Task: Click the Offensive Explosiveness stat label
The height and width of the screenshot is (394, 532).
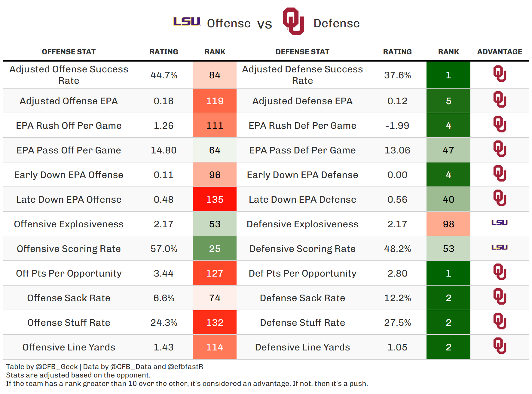Action: 69,224
